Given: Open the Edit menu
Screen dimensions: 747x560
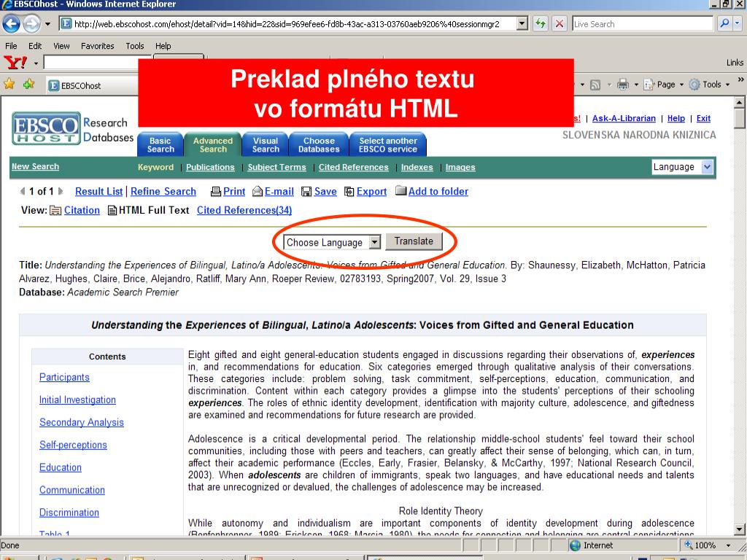Looking at the screenshot, I should pos(35,46).
